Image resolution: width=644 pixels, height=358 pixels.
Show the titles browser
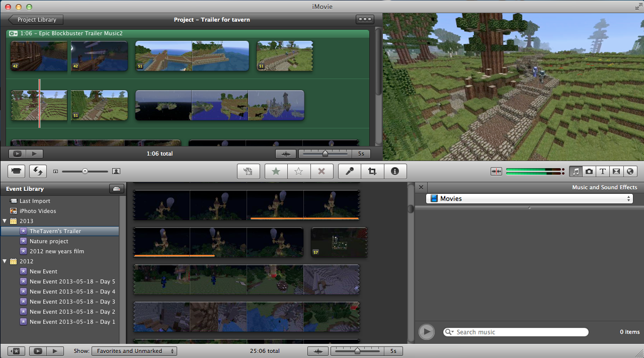[602, 171]
